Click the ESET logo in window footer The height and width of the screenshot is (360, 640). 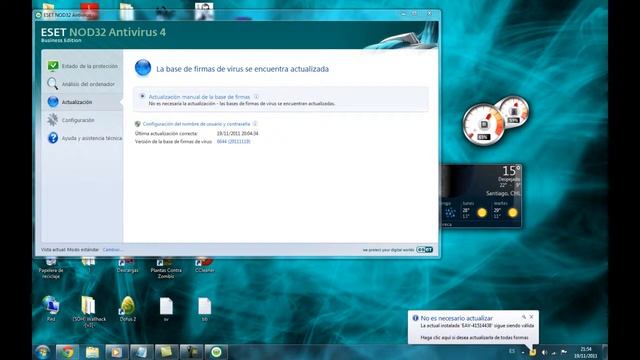point(424,249)
